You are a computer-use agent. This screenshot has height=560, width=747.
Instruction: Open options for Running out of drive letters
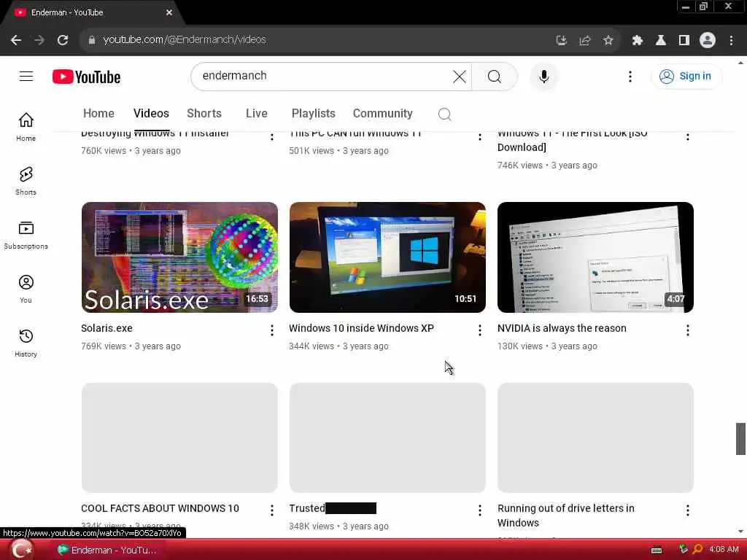[687, 510]
